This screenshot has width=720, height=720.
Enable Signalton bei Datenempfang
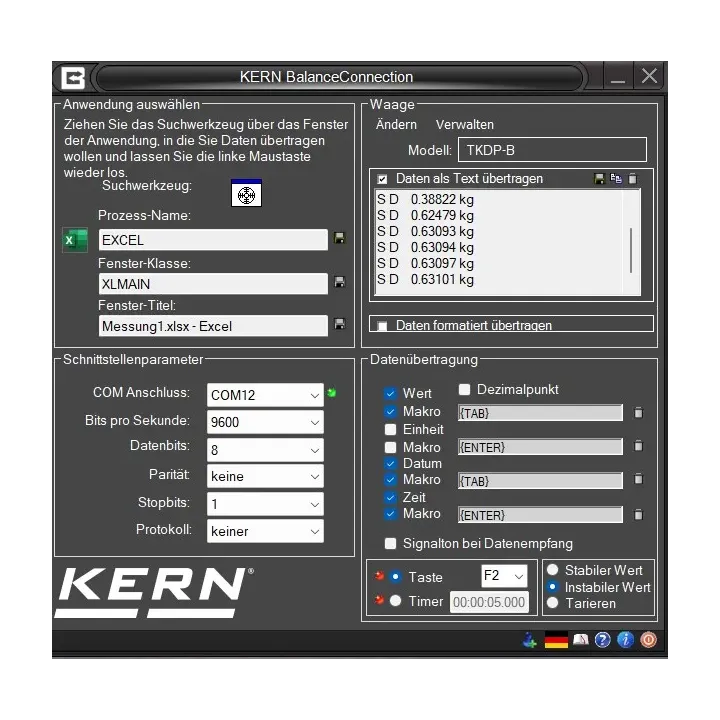pyautogui.click(x=390, y=544)
